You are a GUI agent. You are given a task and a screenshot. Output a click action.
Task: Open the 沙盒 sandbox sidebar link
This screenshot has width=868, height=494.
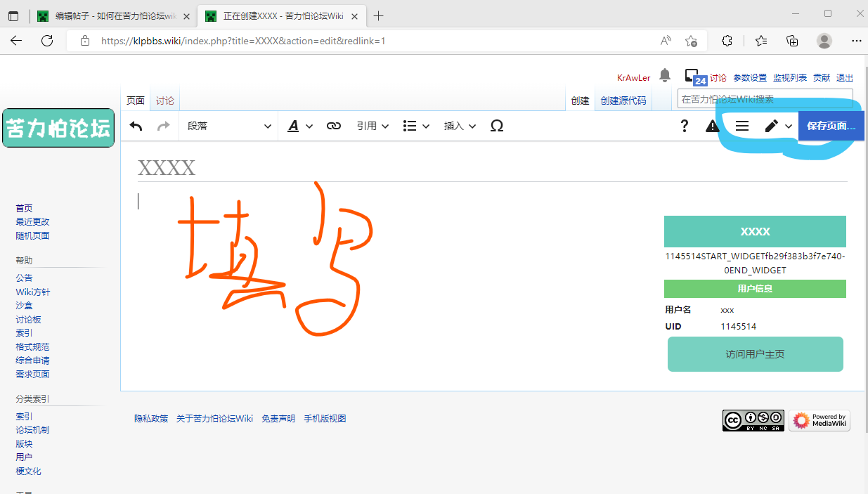[x=25, y=305]
